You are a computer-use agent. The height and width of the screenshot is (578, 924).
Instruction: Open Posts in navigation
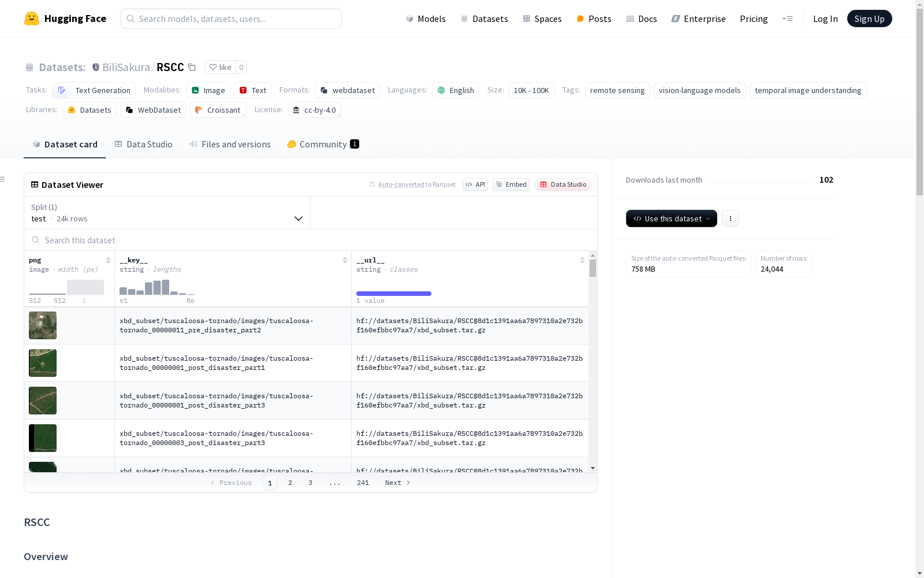tap(594, 18)
